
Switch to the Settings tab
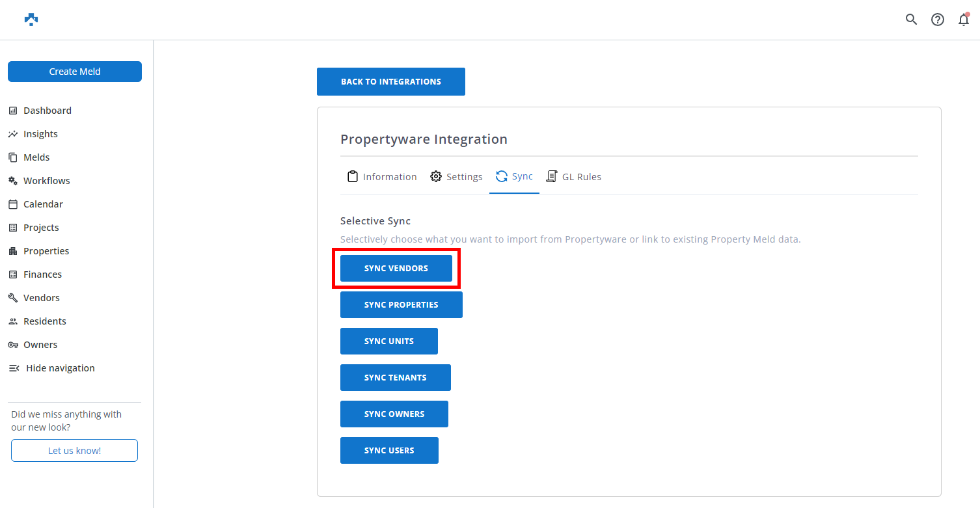[x=456, y=177]
